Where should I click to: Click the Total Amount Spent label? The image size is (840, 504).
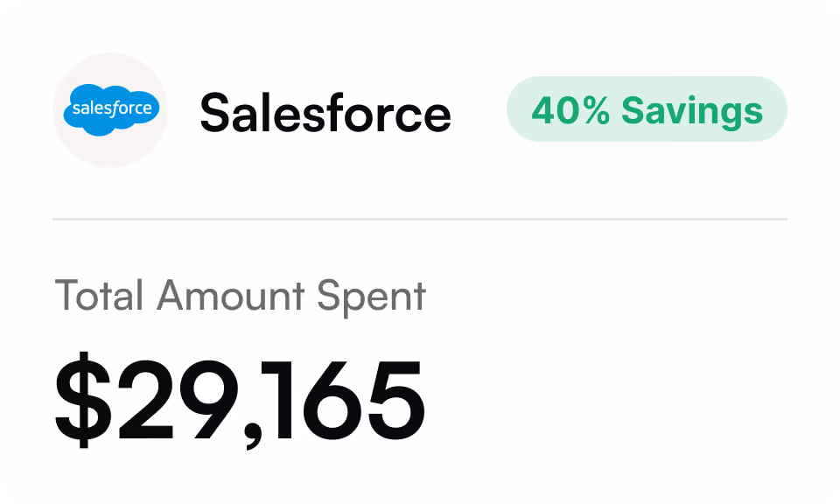point(241,296)
